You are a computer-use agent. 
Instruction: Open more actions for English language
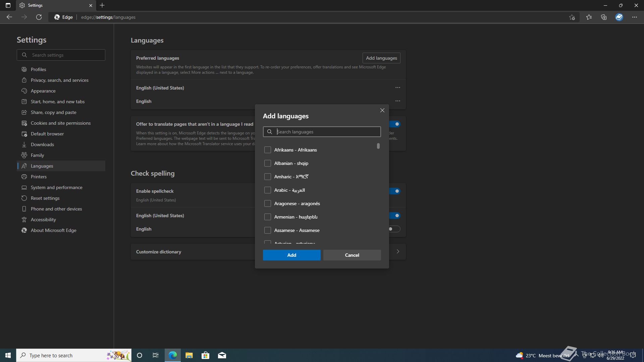pyautogui.click(x=397, y=101)
